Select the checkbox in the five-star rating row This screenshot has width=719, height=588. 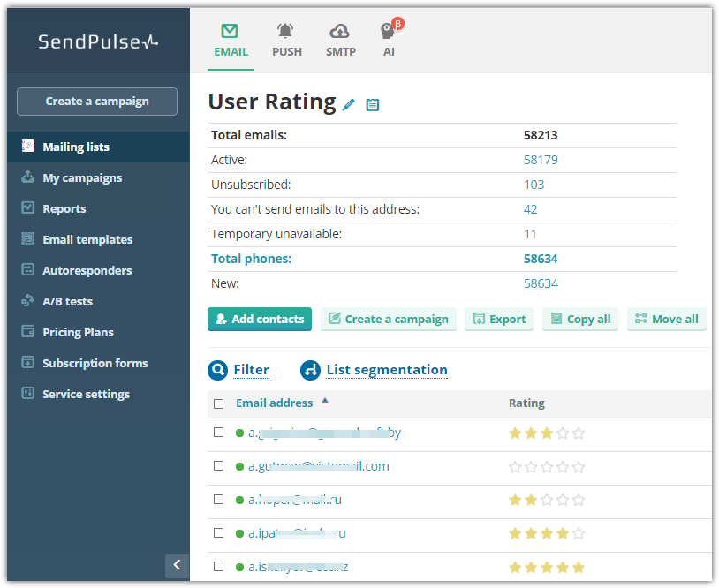(x=219, y=567)
